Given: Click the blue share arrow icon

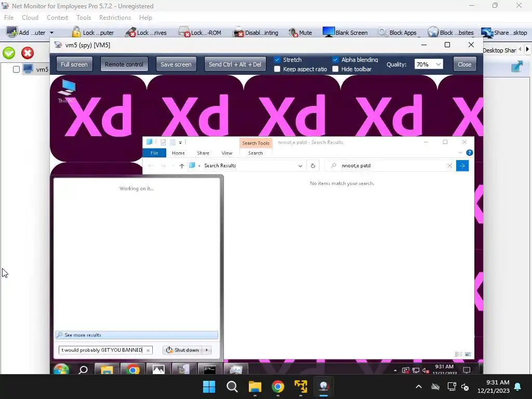Looking at the screenshot, I should click(517, 66).
